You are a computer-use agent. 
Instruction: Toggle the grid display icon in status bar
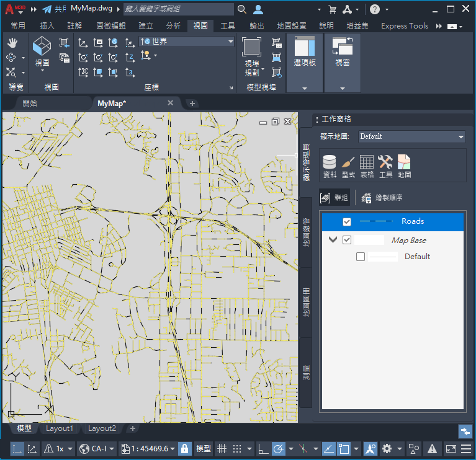click(x=222, y=448)
